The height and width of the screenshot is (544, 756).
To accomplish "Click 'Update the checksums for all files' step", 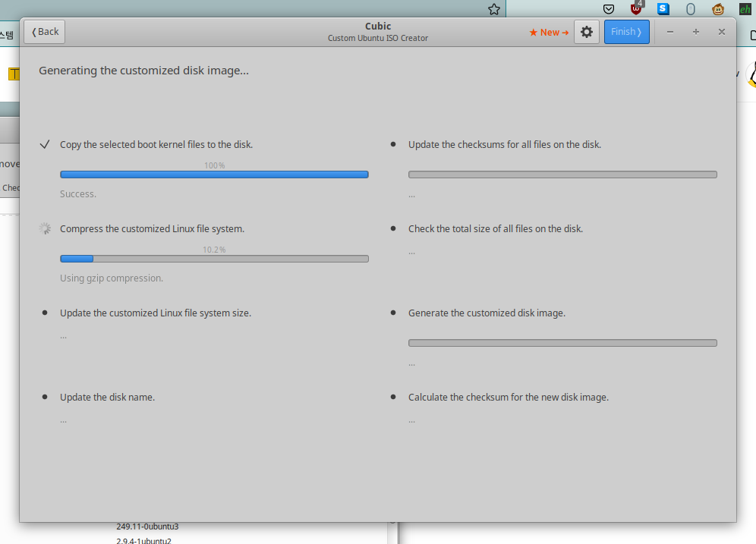I will click(505, 145).
